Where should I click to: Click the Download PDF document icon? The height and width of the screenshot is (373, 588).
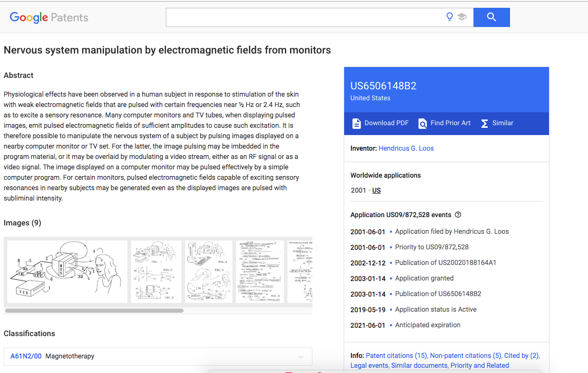pos(356,123)
